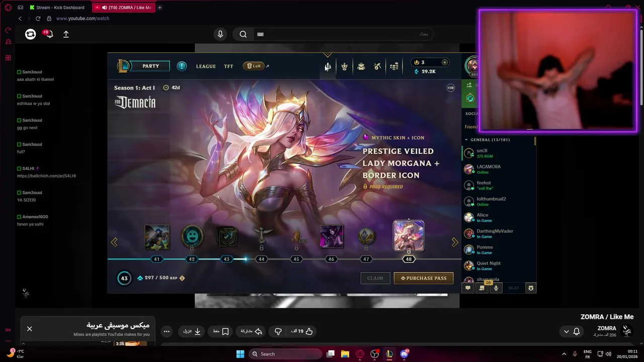
Task: Click YouTube upload arrow icon
Action: [66, 34]
